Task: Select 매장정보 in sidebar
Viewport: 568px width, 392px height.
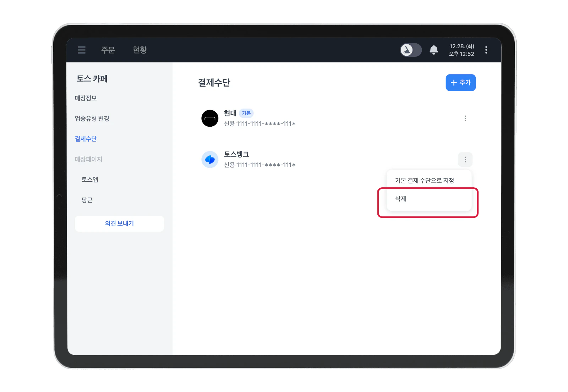Action: coord(86,98)
